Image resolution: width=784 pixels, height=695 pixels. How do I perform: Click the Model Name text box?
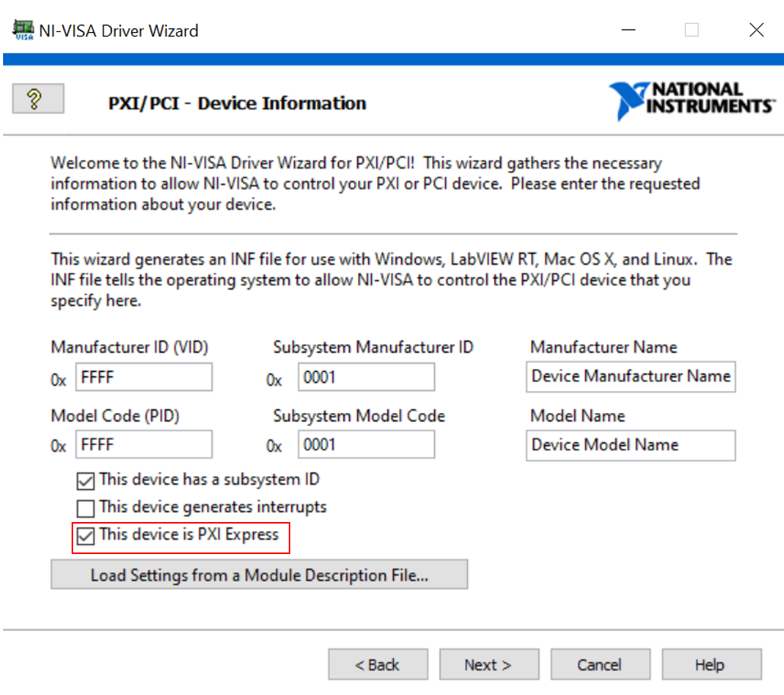click(x=631, y=445)
